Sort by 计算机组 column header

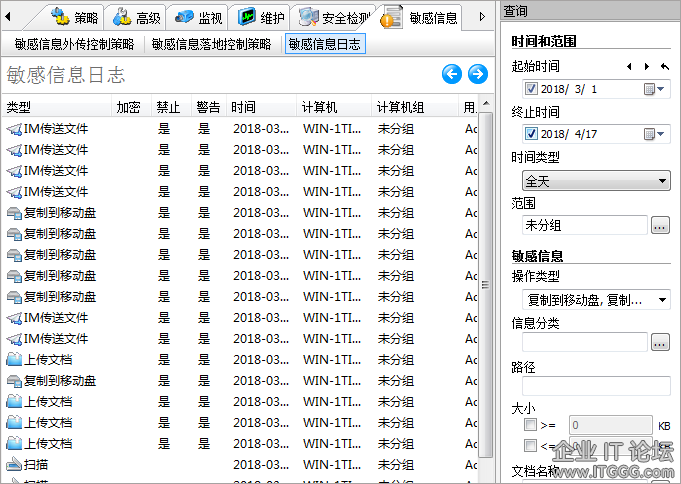tap(415, 107)
